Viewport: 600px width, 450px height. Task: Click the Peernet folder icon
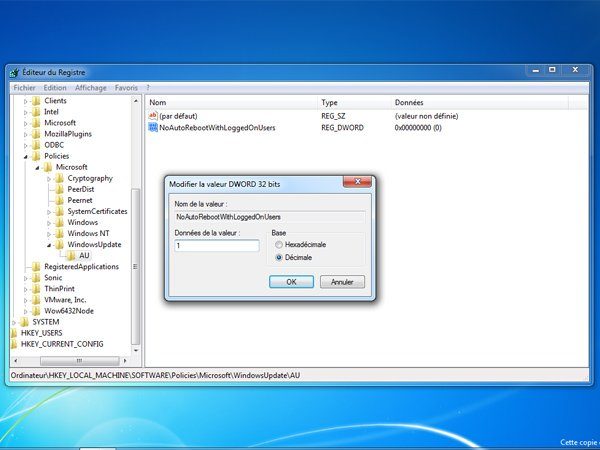(59, 201)
